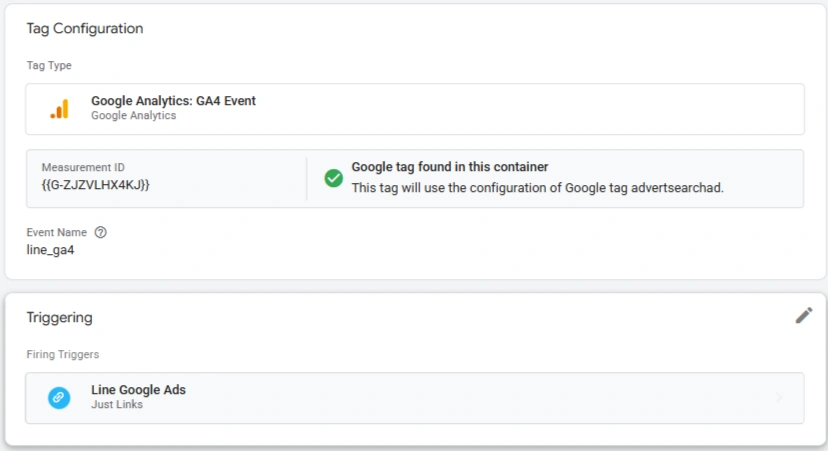This screenshot has width=828, height=451.
Task: Click 'Google tag found in this container' text
Action: [x=450, y=167]
